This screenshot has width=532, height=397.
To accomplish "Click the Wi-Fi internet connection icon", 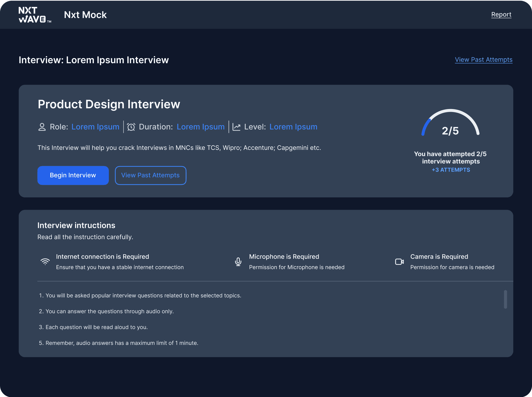I will point(45,262).
